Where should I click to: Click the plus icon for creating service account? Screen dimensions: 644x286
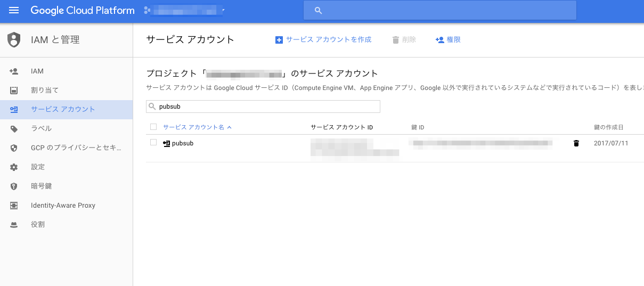click(x=279, y=40)
